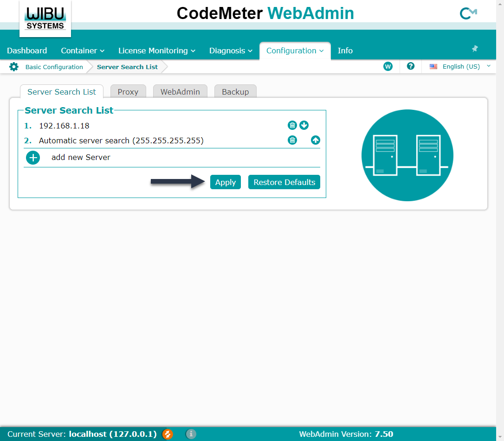Select Automatic server search (255.255.255.255) text
Viewport: 504px width, 441px height.
coord(121,141)
